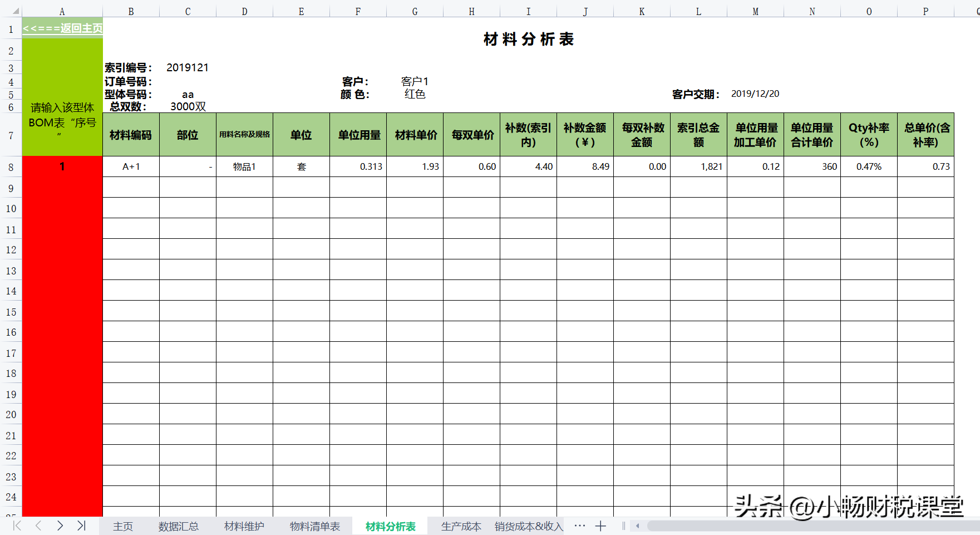Screen dimensions: 980x535
Task: Click the select-all corner triangle
Action: (x=15, y=11)
